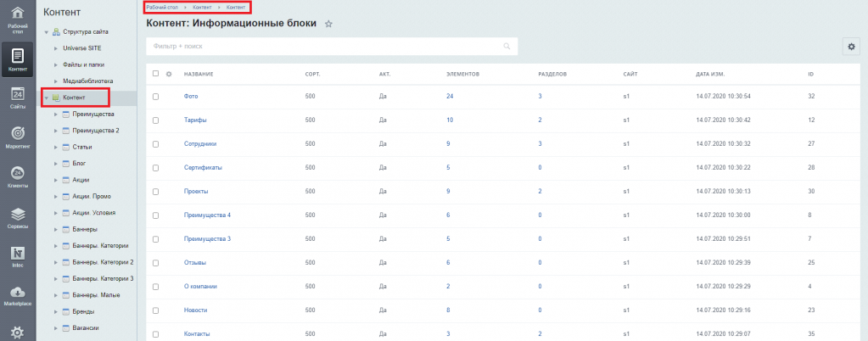Collapse the Структура сайта tree section
868x341 pixels.
[x=47, y=32]
